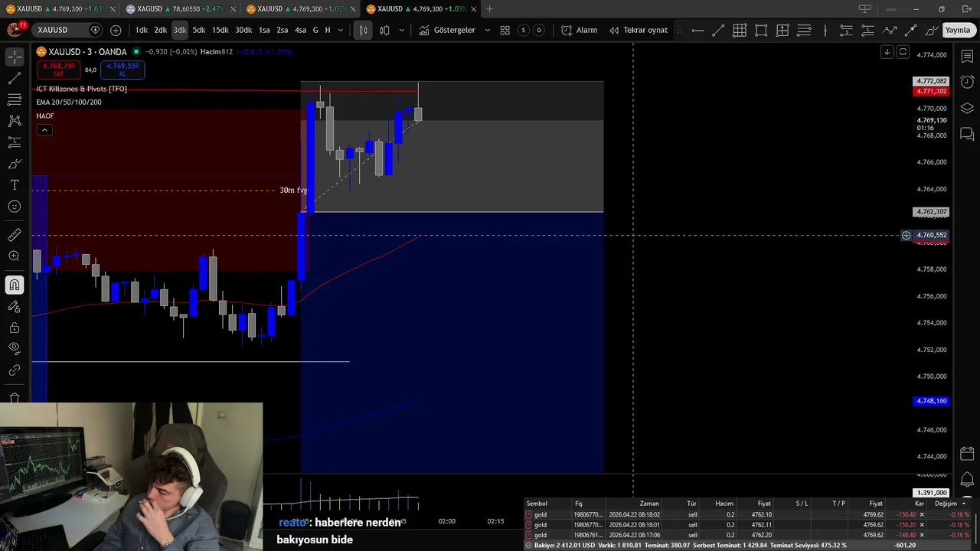Open Göstergeler indicators menu
The width and height of the screenshot is (980, 551).
446,30
